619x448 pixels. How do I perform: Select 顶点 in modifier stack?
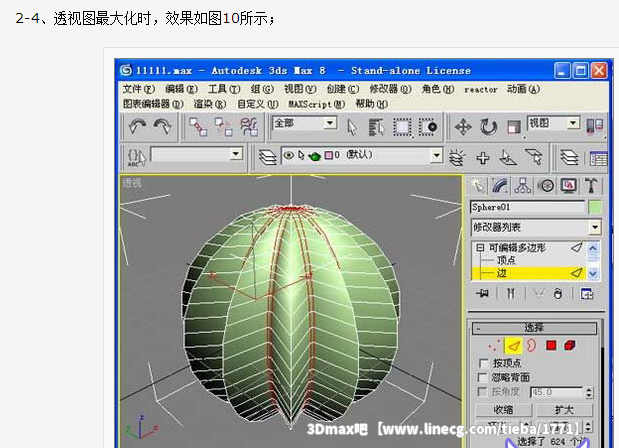click(x=506, y=260)
